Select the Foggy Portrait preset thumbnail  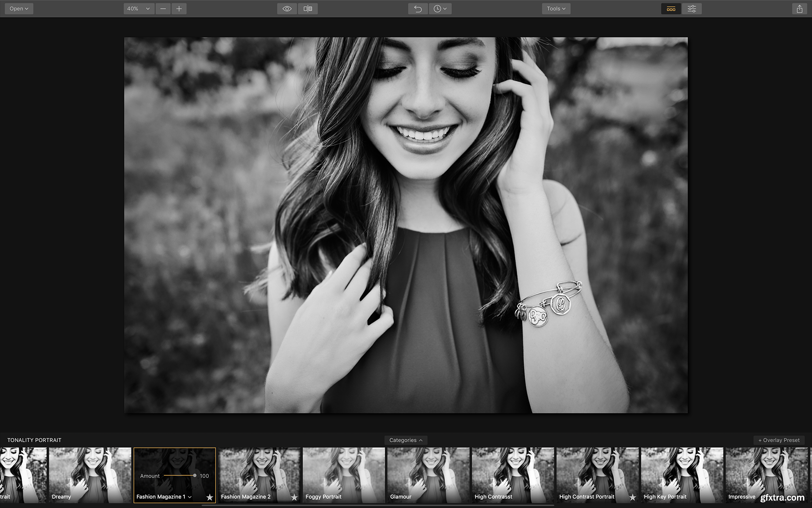tap(343, 473)
